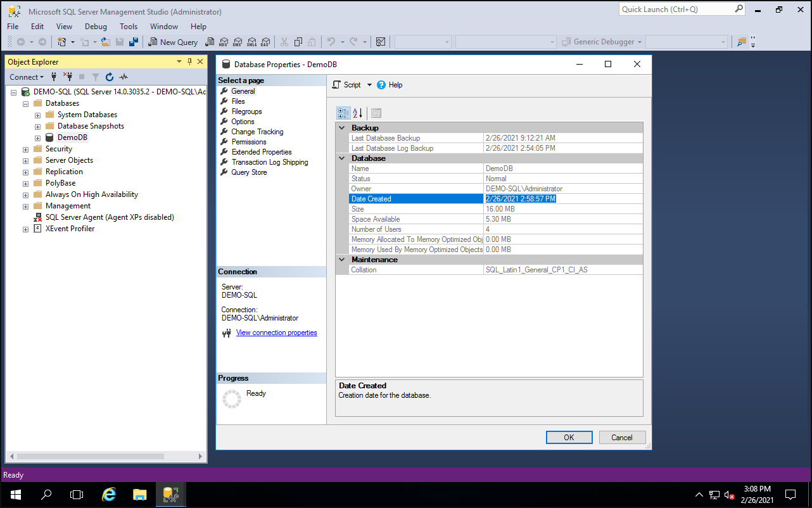Expand the Security node
The height and width of the screenshot is (508, 812).
[26, 149]
